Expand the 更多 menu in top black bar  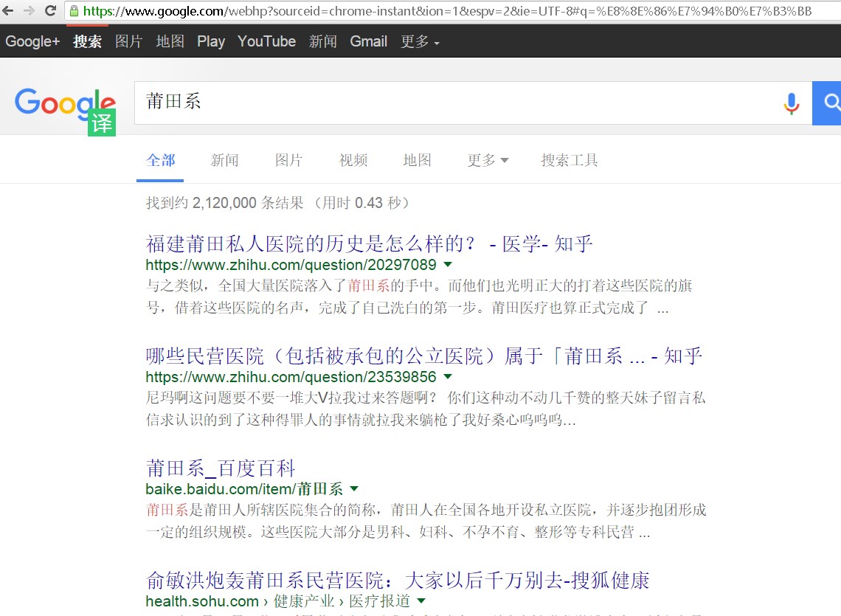tap(420, 42)
